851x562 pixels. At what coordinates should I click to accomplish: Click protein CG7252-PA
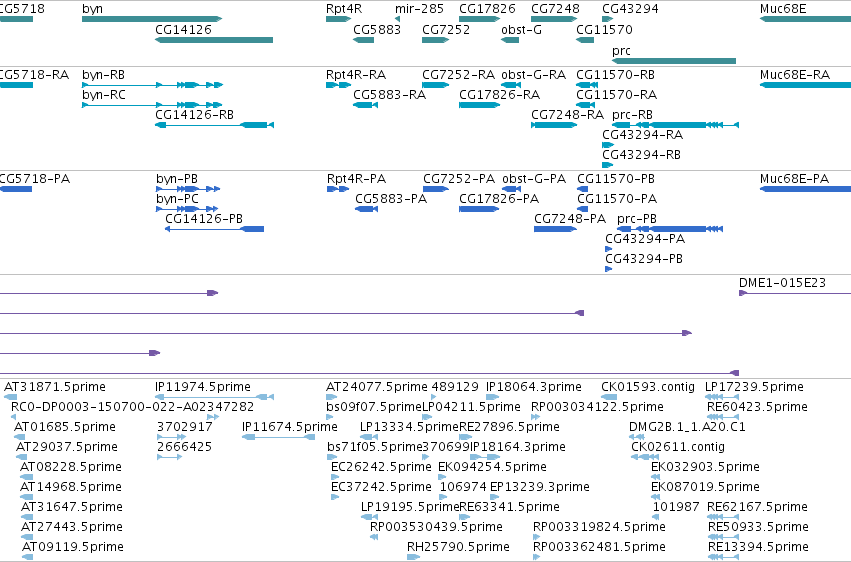click(x=436, y=189)
